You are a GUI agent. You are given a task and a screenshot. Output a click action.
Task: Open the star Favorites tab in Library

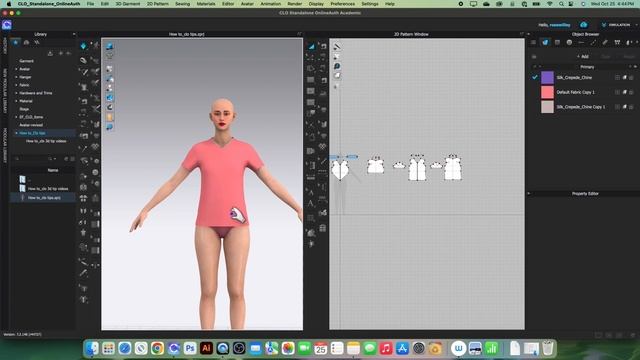click(16, 42)
